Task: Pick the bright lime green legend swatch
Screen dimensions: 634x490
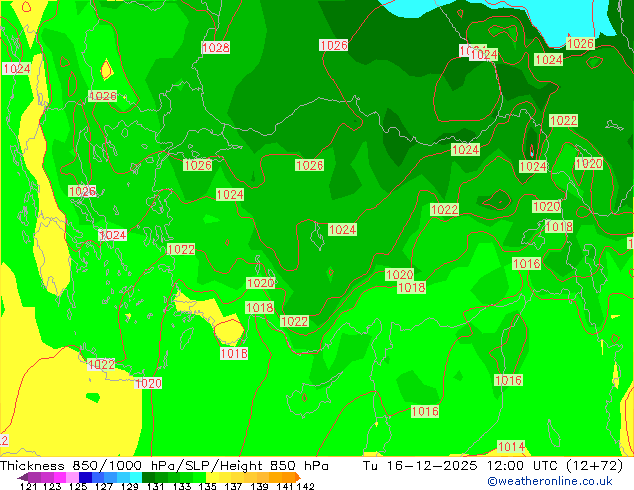Action: coord(199,477)
